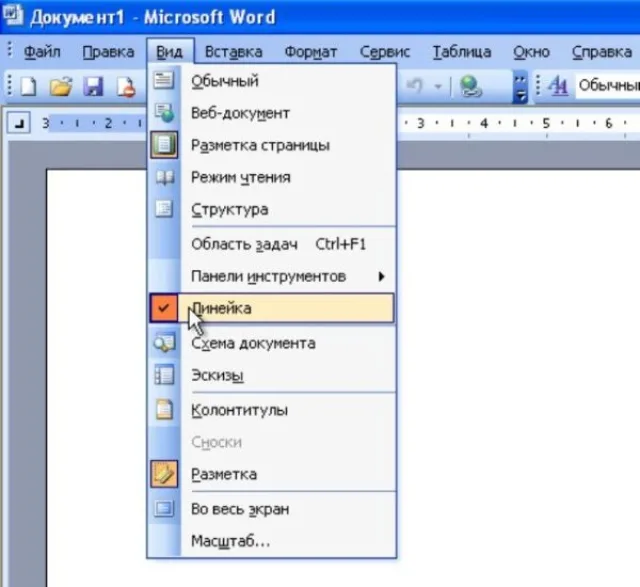Select the Веб-документ view text
Screen dimensions: 640x587
tap(240, 113)
